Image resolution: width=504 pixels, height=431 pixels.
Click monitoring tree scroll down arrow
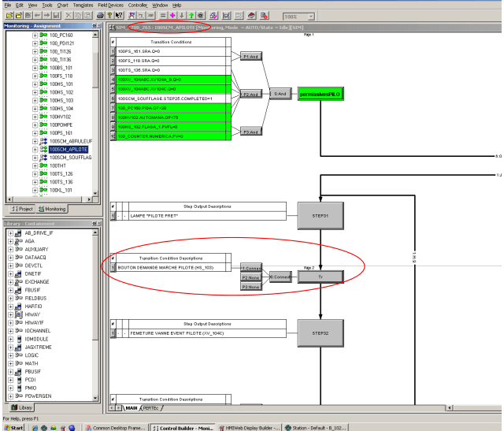click(x=95, y=193)
